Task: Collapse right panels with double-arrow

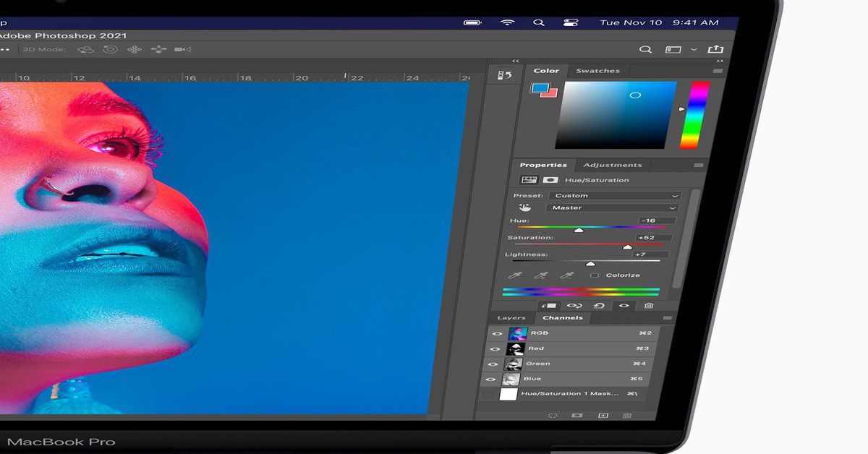Action: coord(720,61)
